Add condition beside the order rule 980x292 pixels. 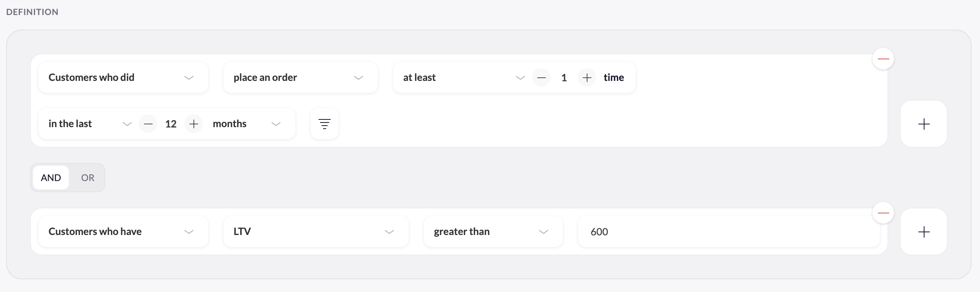tap(924, 124)
